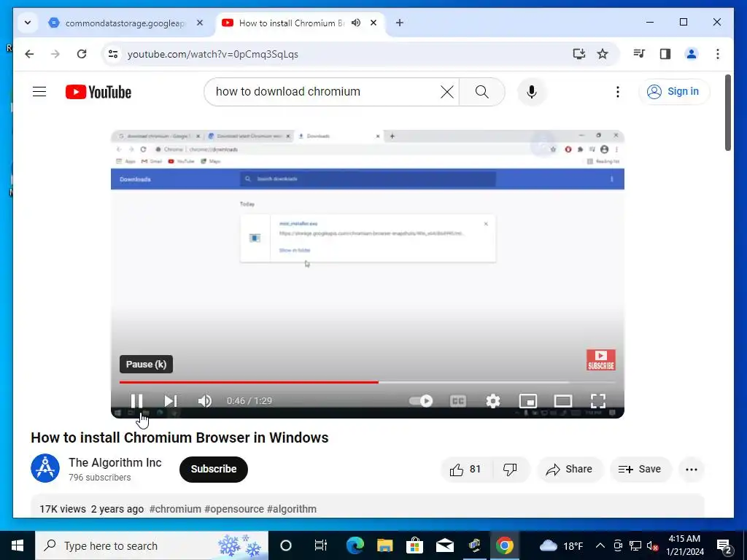The height and width of the screenshot is (560, 747).
Task: Share this video
Action: (570, 470)
